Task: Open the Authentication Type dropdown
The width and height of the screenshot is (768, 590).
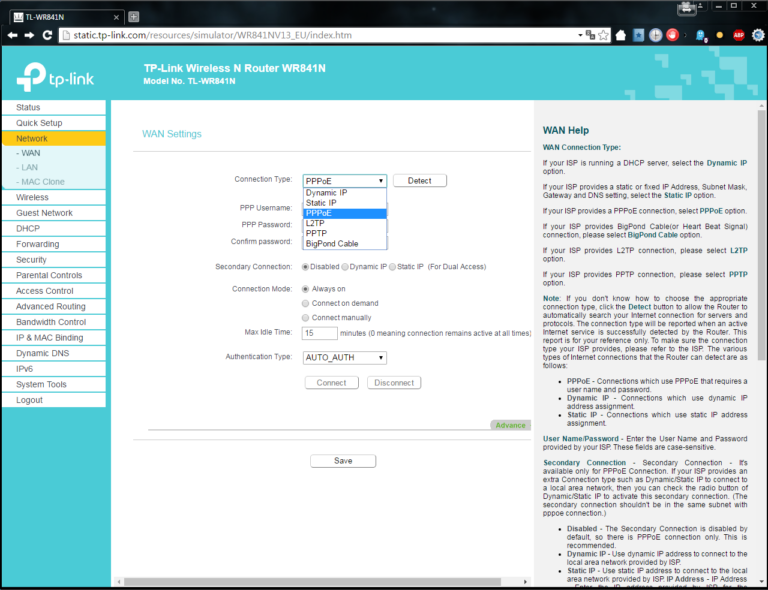Action: click(344, 357)
